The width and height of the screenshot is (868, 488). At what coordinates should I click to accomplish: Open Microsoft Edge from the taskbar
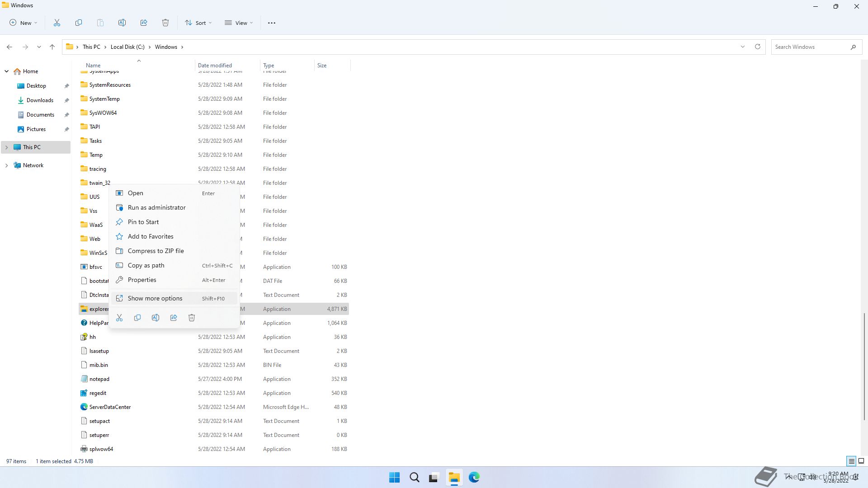[474, 477]
